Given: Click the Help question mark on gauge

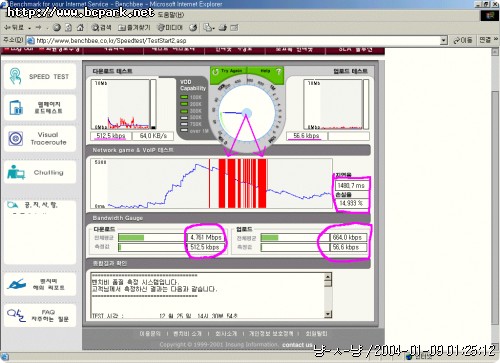Looking at the screenshot, I should [x=279, y=71].
